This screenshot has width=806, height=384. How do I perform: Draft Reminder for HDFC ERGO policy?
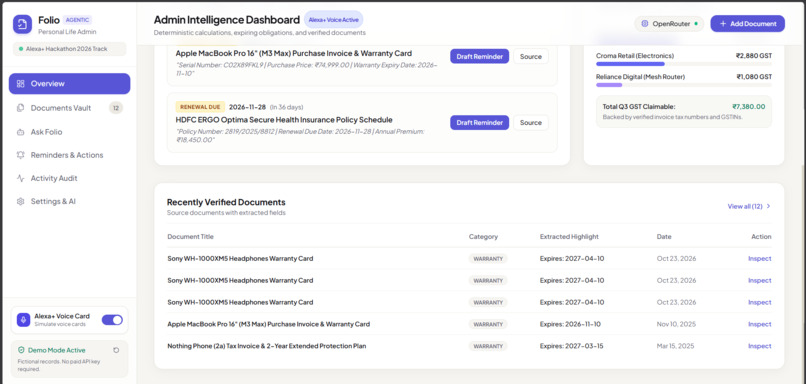(x=480, y=122)
